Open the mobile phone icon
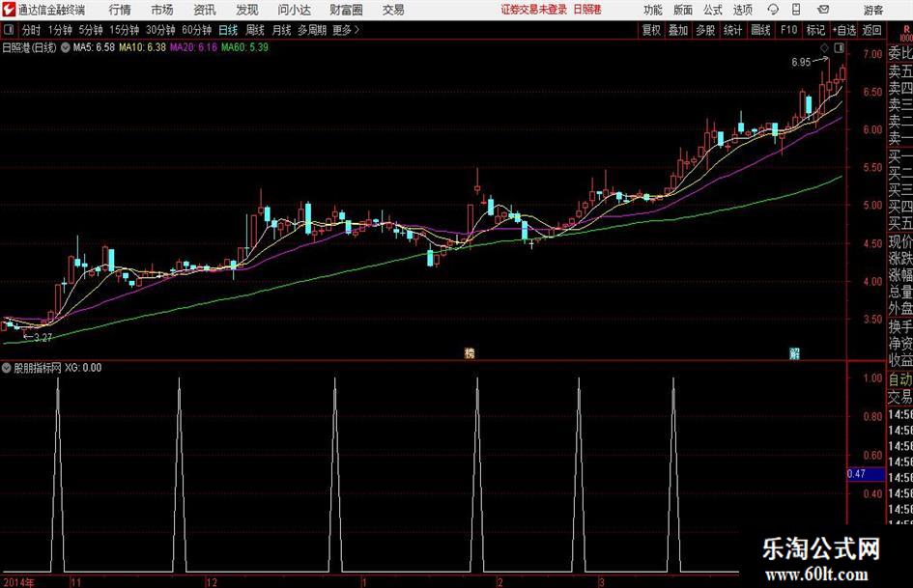This screenshot has height=588, width=913. (796, 10)
